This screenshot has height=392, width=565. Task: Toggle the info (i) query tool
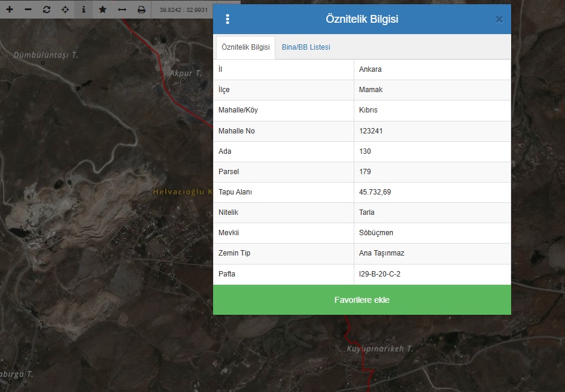coord(84,10)
